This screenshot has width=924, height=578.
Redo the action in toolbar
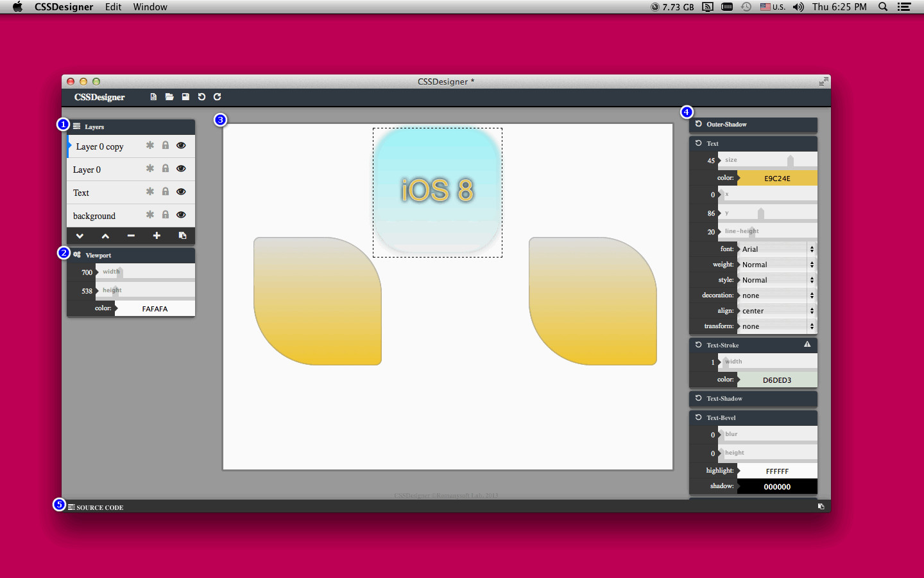pos(218,97)
